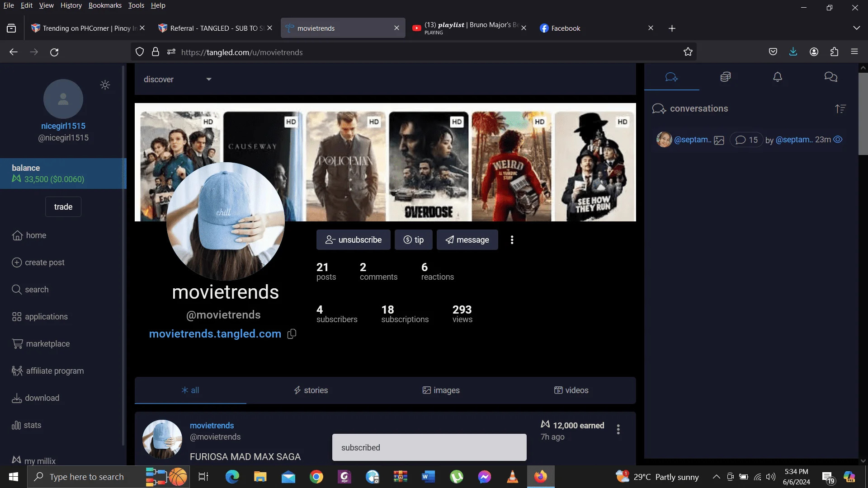Viewport: 868px width, 488px height.
Task: Bookmark this page with the star icon
Action: [x=688, y=52]
